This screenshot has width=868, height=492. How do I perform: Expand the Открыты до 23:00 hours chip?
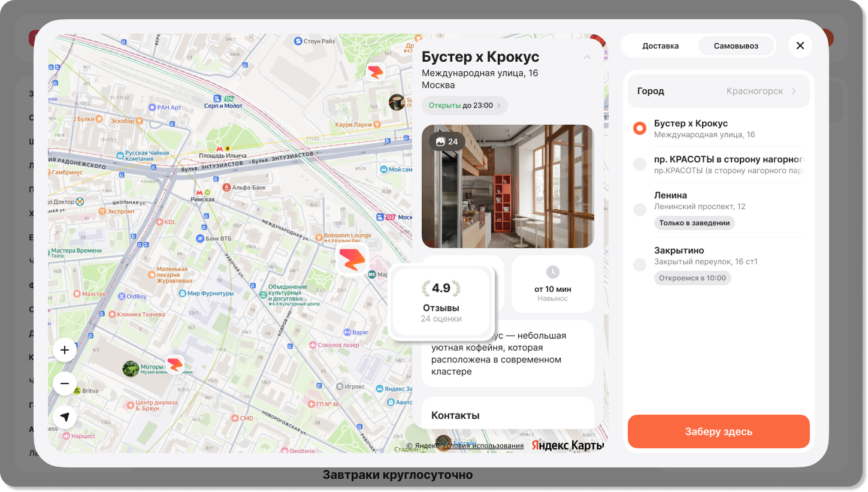[465, 105]
